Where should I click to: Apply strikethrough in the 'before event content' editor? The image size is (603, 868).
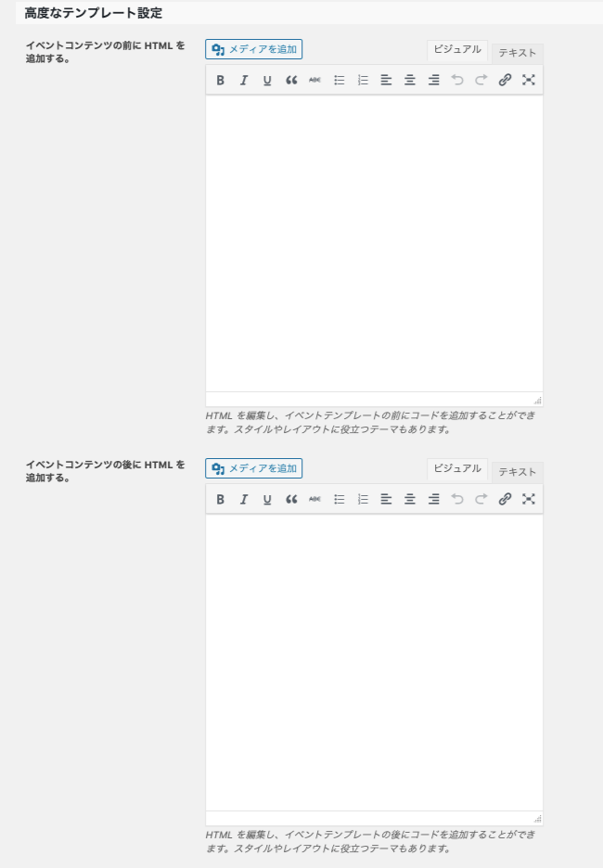click(x=314, y=81)
